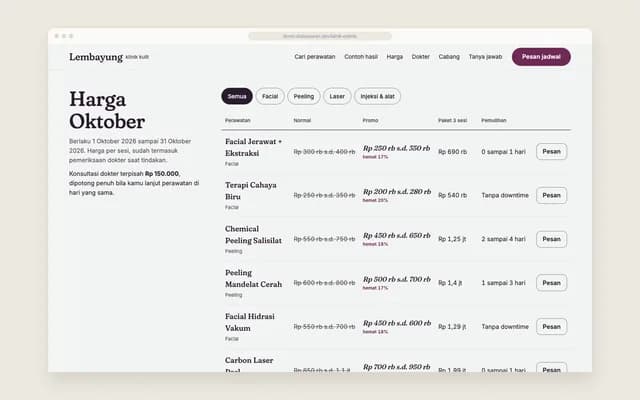
Task: Choose the Injeksi & alat filter
Action: pyautogui.click(x=378, y=96)
